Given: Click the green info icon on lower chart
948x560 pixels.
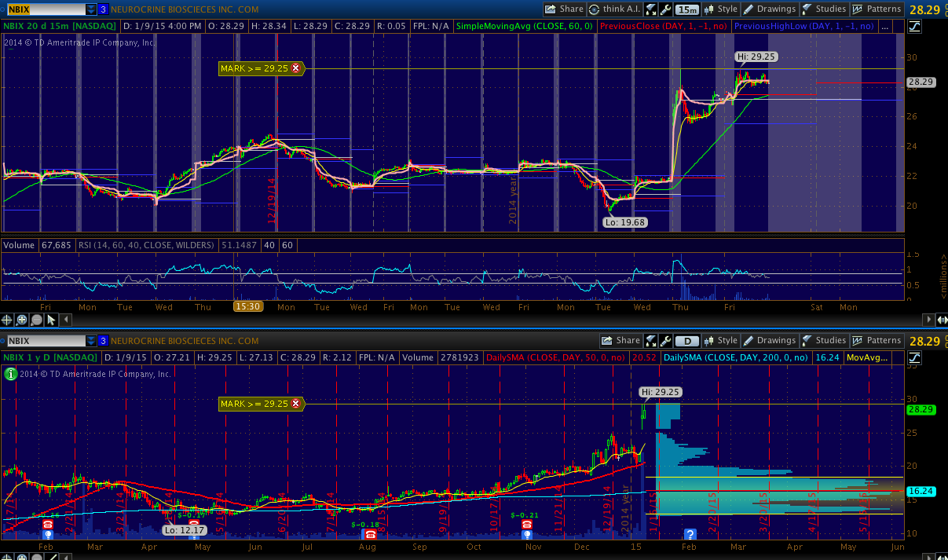Looking at the screenshot, I should [x=10, y=375].
